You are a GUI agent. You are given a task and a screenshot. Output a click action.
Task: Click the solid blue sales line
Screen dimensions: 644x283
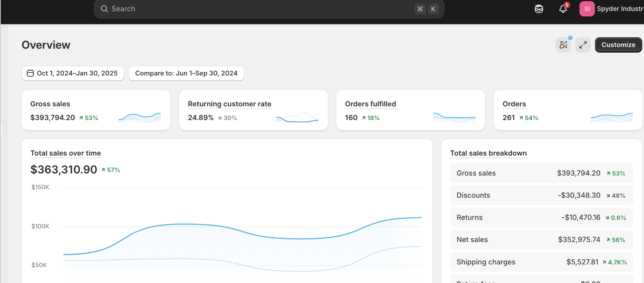242,232
